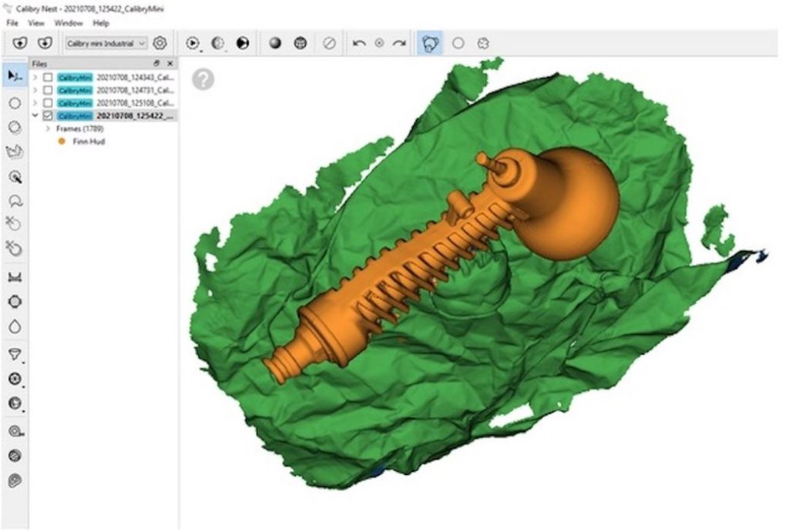Uncheck the 20210708_125422 scan checkbox
The height and width of the screenshot is (532, 789).
[x=48, y=115]
